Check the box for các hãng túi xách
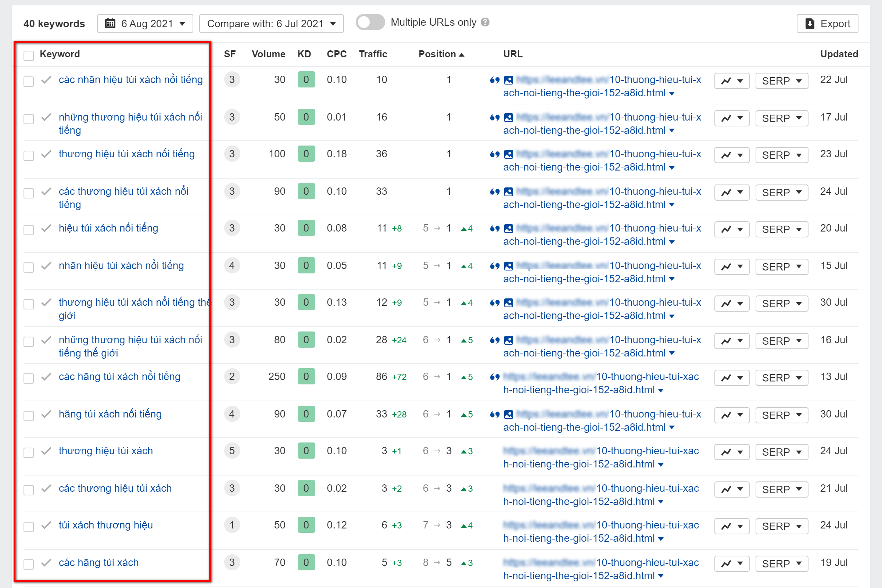882x588 pixels. pos(29,564)
